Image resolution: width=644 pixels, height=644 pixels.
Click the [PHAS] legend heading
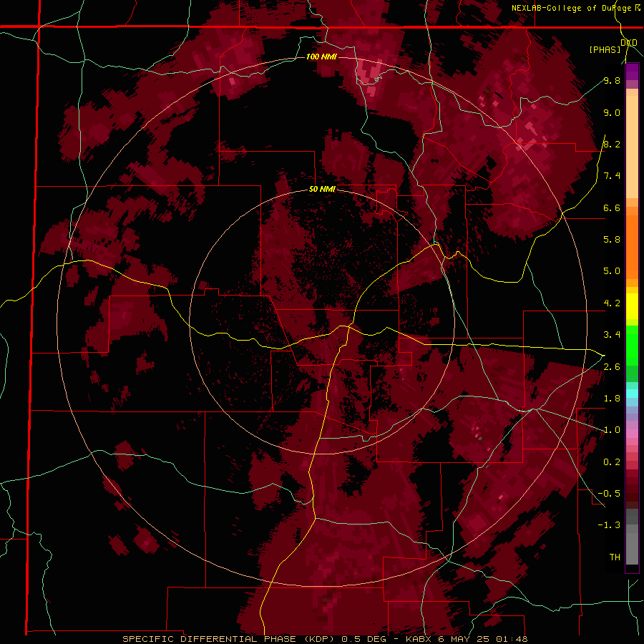[x=605, y=49]
